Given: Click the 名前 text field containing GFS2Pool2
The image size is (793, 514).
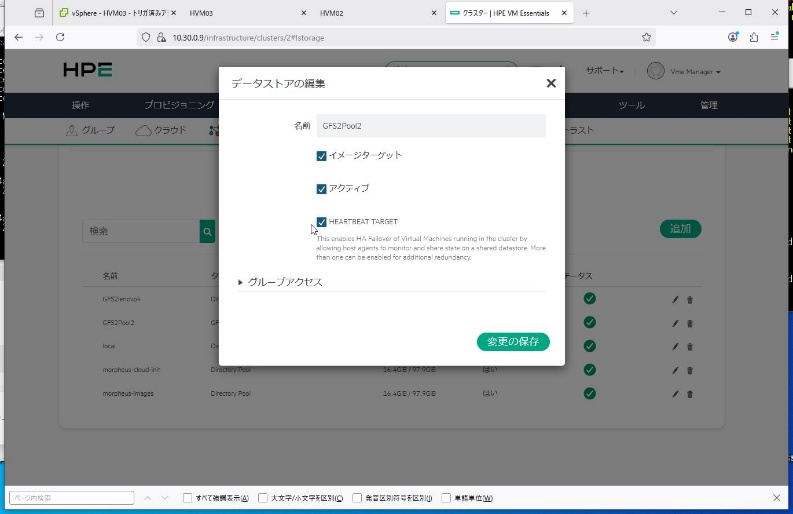Looking at the screenshot, I should (x=430, y=125).
